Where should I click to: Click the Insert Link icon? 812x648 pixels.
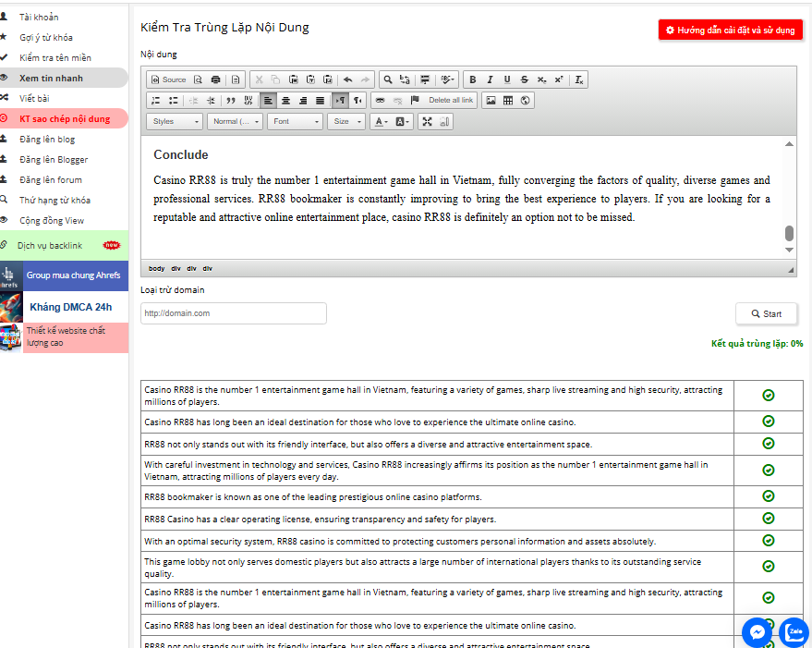click(x=380, y=100)
